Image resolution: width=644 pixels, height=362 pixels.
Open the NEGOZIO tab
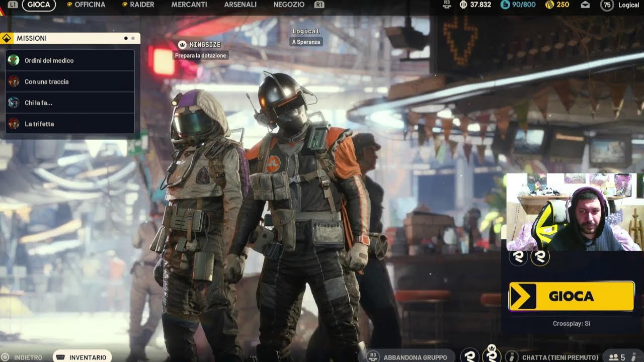pos(289,5)
